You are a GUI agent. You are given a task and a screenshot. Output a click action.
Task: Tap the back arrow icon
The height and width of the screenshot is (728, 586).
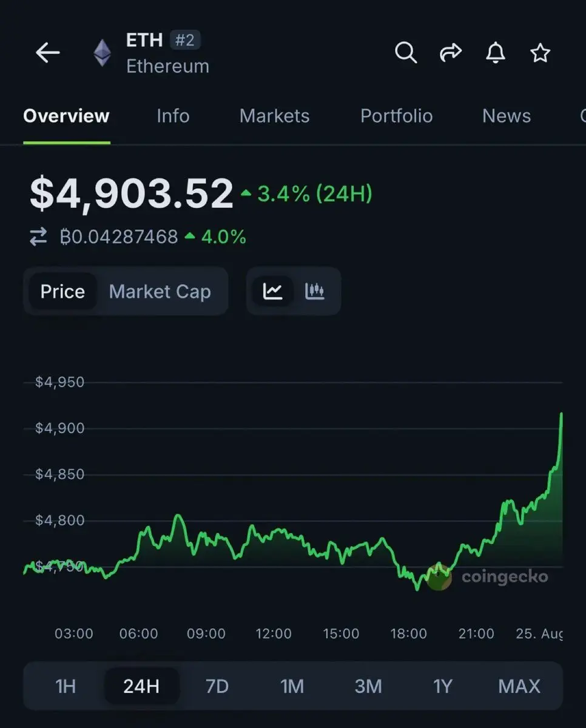48,53
